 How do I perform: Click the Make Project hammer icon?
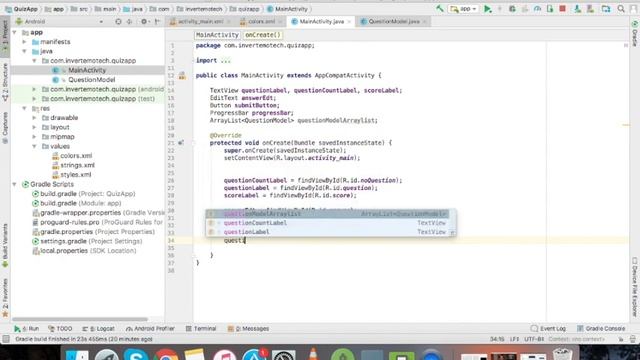tap(440, 9)
